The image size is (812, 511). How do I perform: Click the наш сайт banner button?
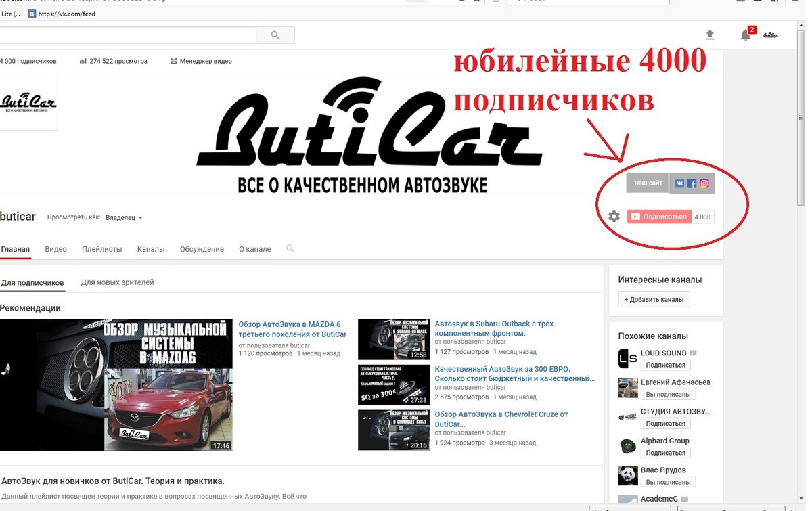point(648,183)
